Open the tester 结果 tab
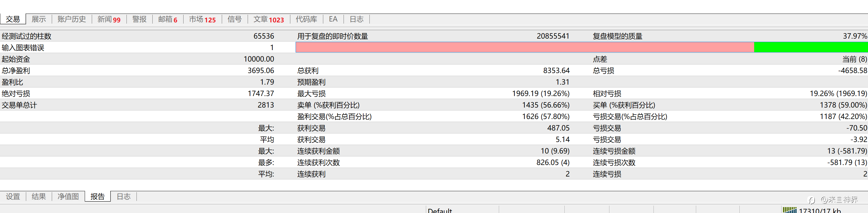The width and height of the screenshot is (868, 213). 39,197
